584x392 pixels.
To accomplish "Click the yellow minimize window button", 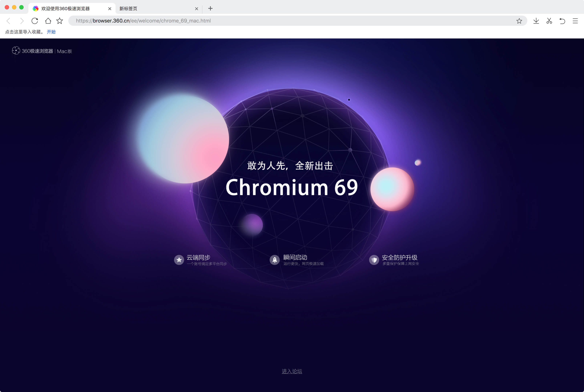I will coord(14,7).
